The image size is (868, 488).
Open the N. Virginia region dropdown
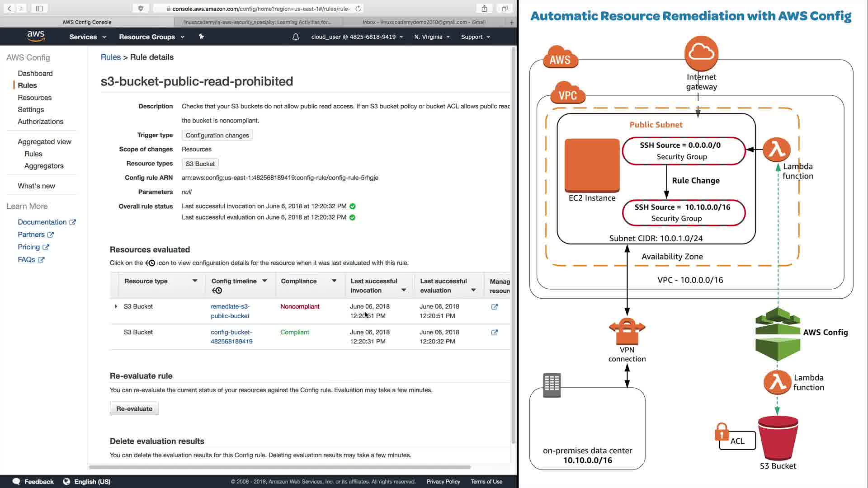[432, 37]
